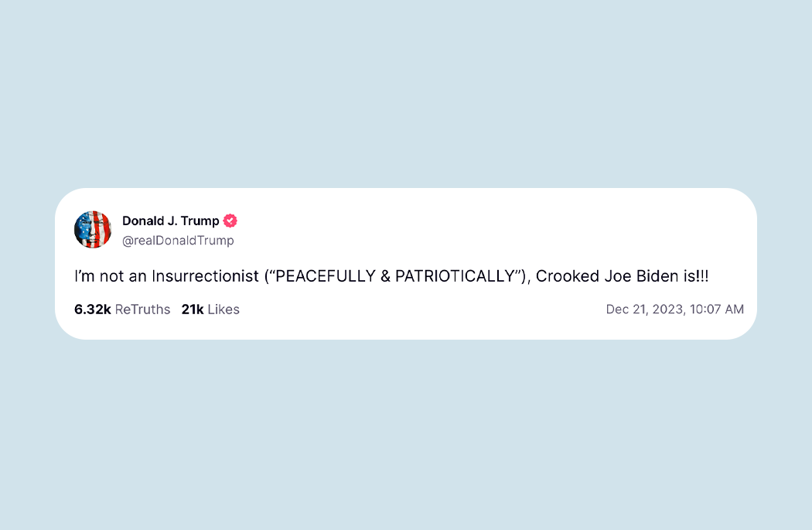Click the word Insurrectionist in the post
This screenshot has width=812, height=530.
pos(205,276)
